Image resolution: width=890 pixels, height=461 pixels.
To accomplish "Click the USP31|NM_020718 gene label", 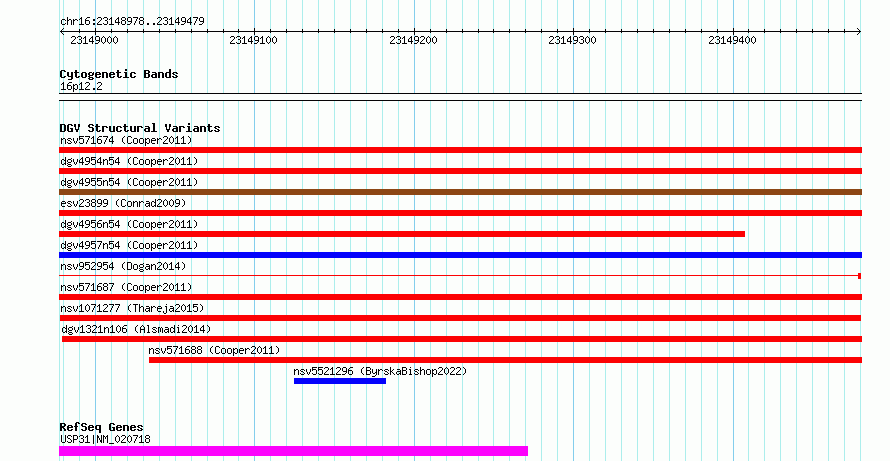I will [105, 439].
